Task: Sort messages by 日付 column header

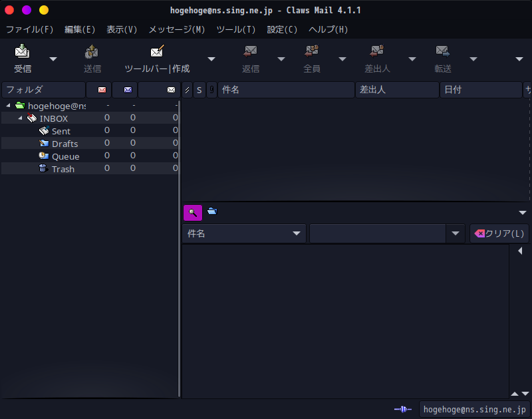Action: (481, 90)
